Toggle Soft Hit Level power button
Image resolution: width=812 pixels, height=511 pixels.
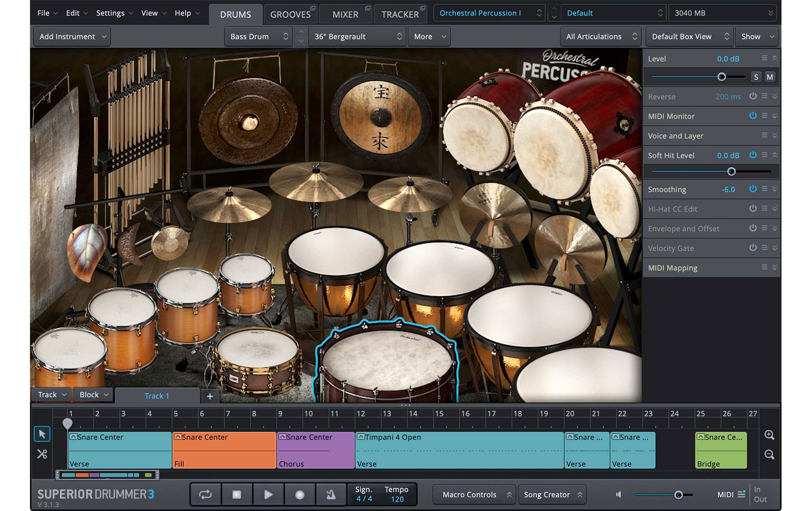tap(753, 155)
